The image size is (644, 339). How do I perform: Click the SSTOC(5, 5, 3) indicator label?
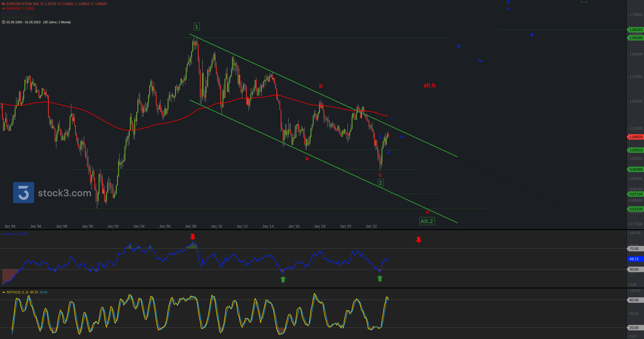[18, 292]
